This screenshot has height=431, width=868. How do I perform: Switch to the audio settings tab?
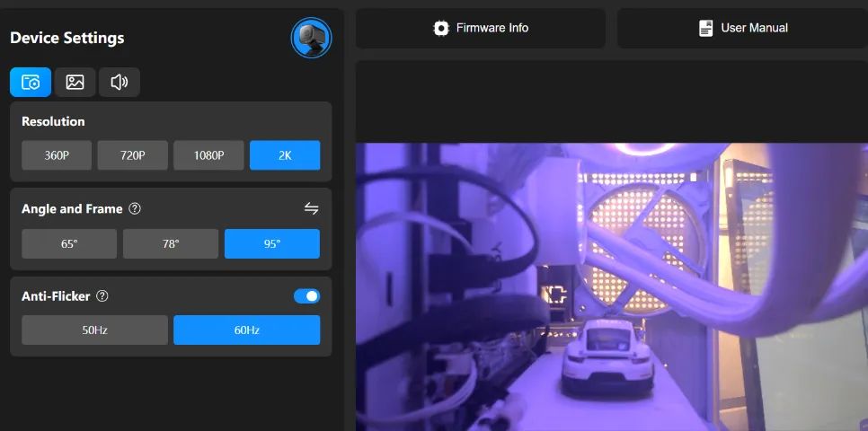pyautogui.click(x=119, y=83)
